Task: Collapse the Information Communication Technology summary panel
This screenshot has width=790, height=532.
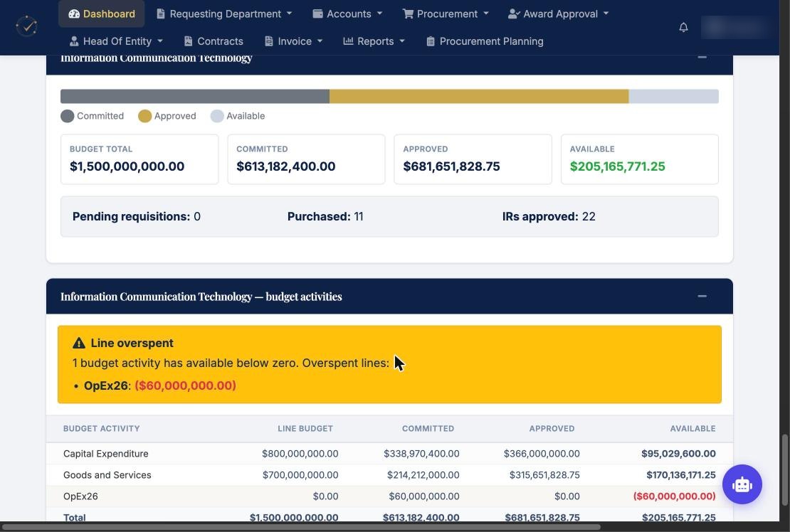Action: (x=702, y=58)
